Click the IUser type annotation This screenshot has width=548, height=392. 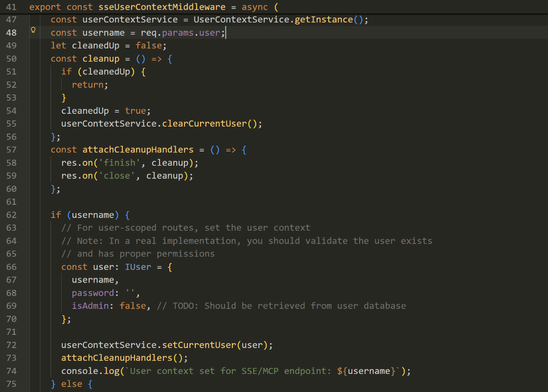(x=138, y=267)
